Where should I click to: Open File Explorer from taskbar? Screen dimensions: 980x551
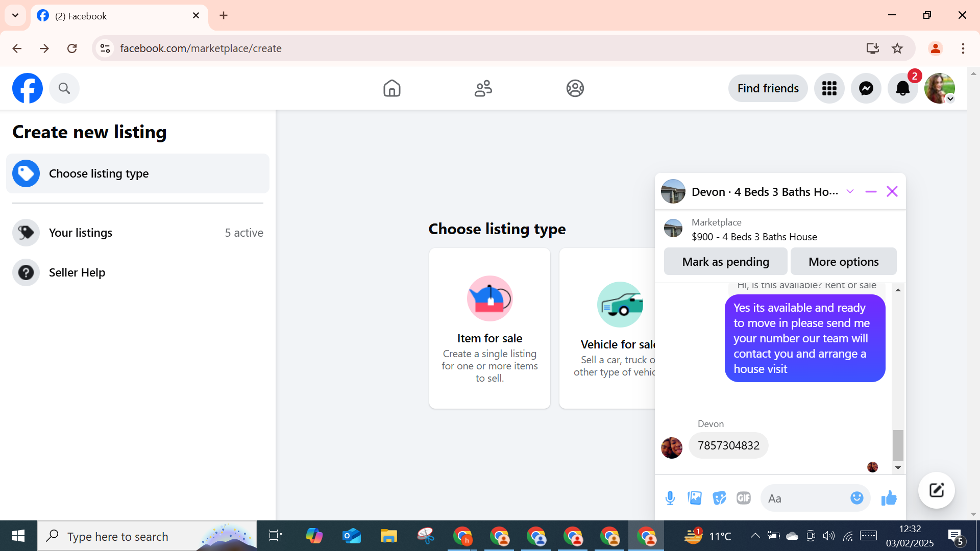(x=388, y=536)
